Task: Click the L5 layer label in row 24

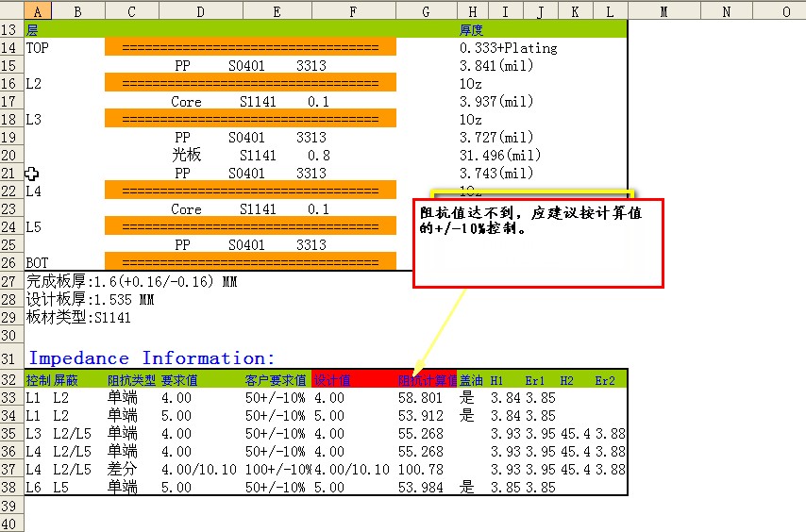Action: coord(33,227)
